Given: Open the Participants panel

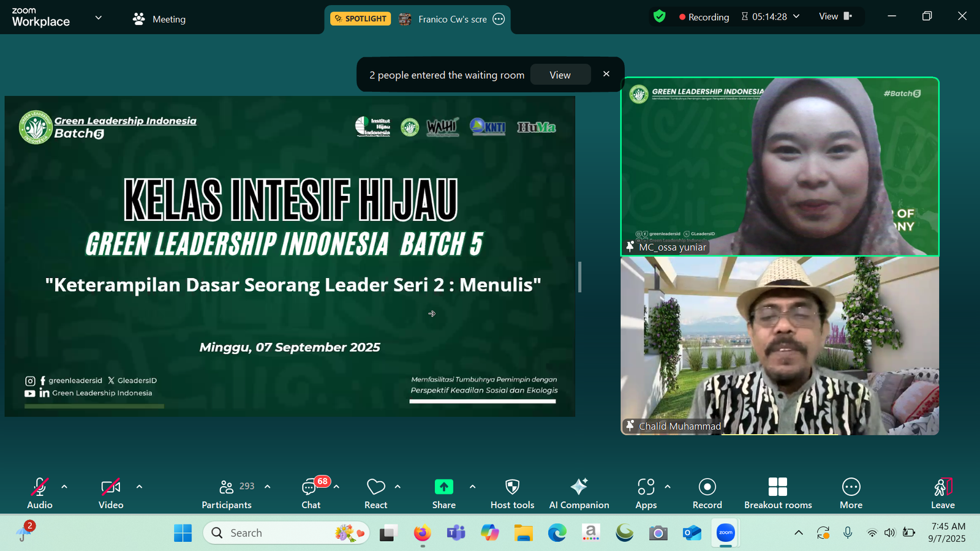Looking at the screenshot, I should point(227,493).
